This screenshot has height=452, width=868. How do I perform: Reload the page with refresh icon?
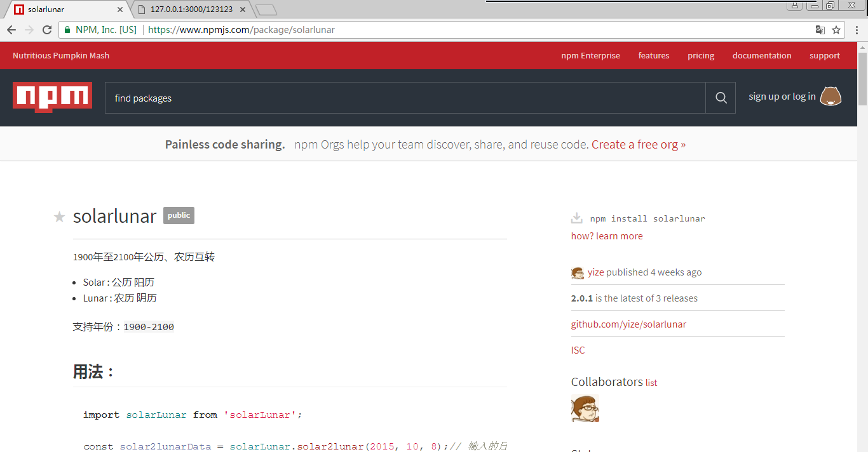pyautogui.click(x=47, y=30)
